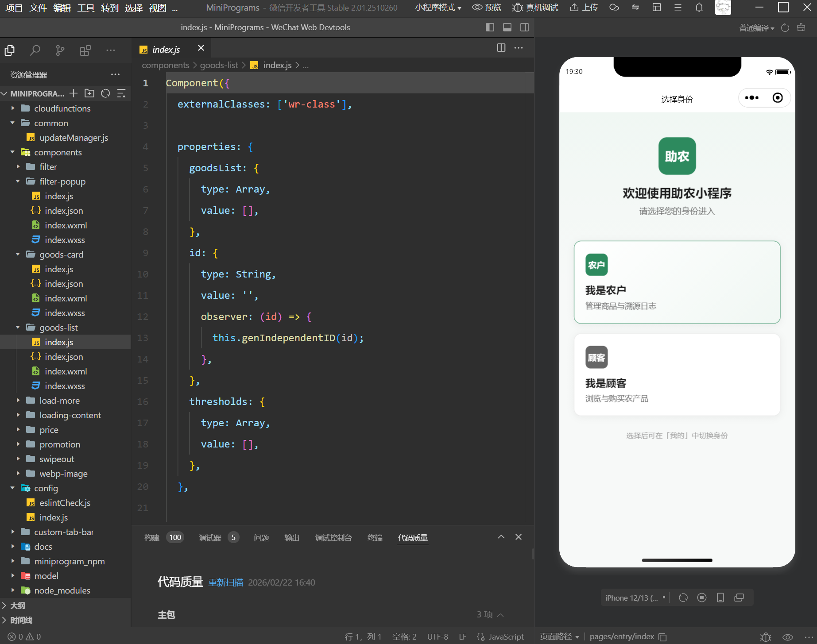Open the source control branch icon

[x=60, y=50]
